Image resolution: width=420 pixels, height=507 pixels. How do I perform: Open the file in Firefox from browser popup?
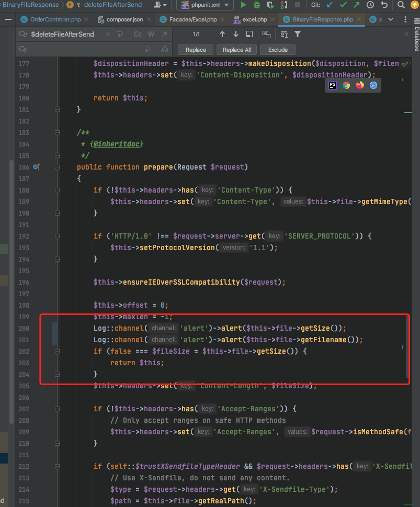pyautogui.click(x=359, y=84)
